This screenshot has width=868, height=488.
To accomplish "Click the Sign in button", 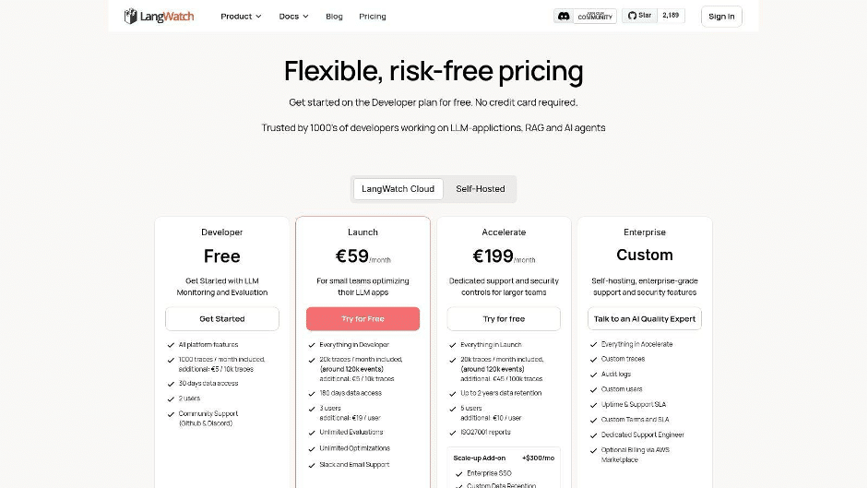I will pyautogui.click(x=721, y=16).
